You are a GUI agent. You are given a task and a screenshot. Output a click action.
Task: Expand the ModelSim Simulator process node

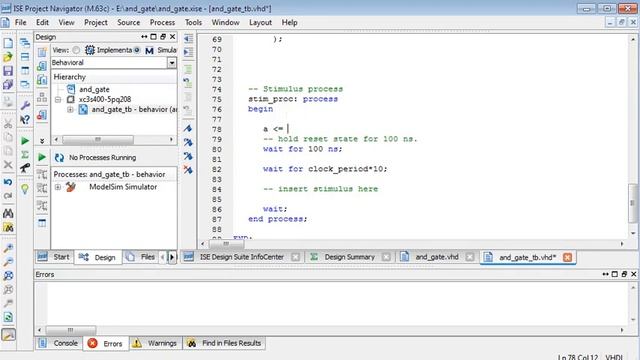pyautogui.click(x=58, y=187)
